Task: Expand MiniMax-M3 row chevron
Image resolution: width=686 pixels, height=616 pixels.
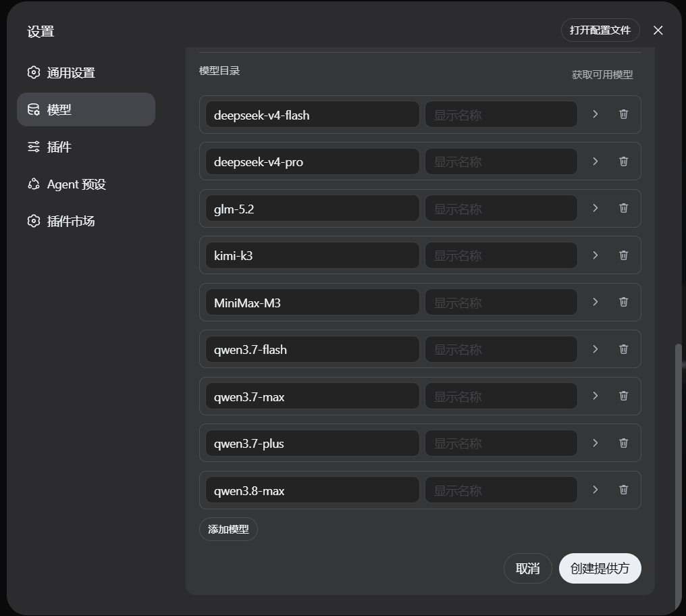Action: (x=595, y=302)
